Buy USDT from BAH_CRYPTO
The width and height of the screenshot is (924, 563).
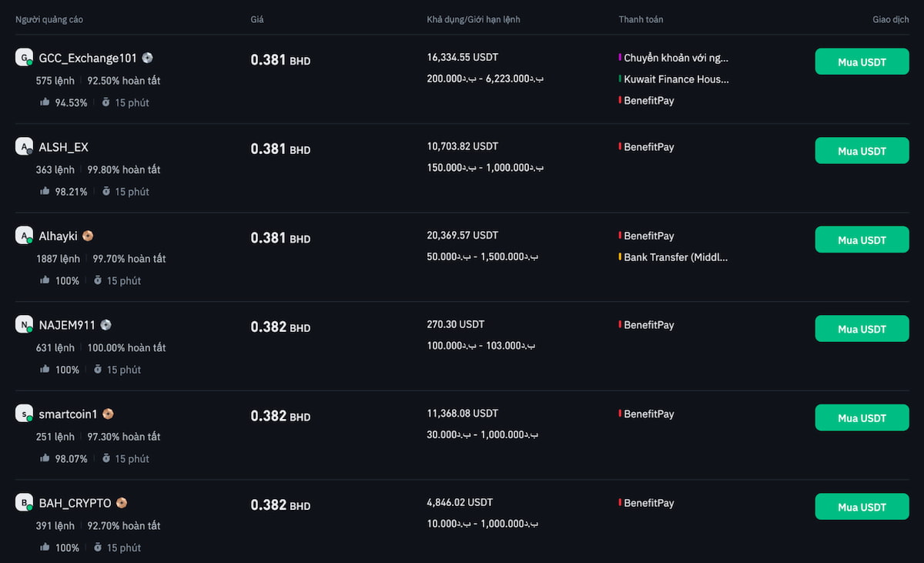tap(862, 507)
